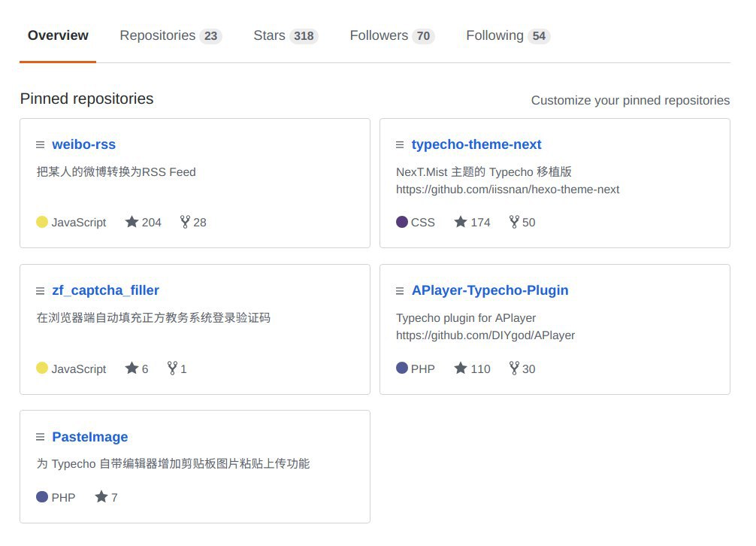Click the fork icon on typecho-theme-next card
This screenshot has width=756, height=546.
point(514,222)
